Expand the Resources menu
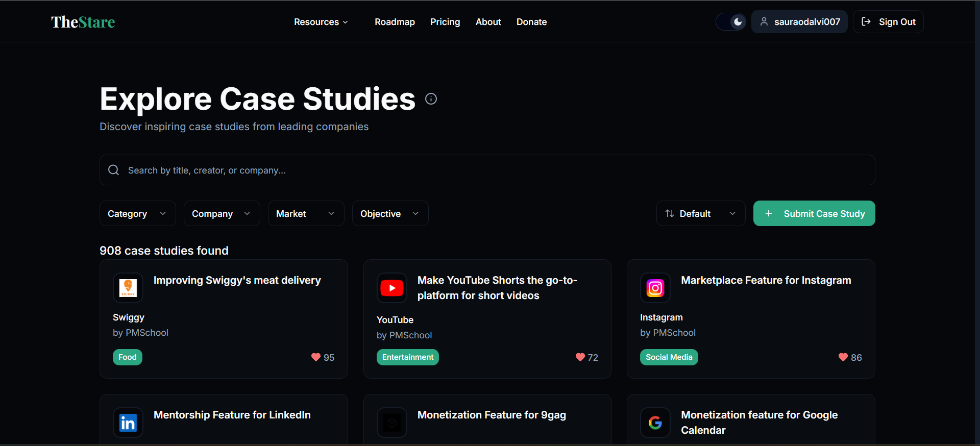 point(321,22)
